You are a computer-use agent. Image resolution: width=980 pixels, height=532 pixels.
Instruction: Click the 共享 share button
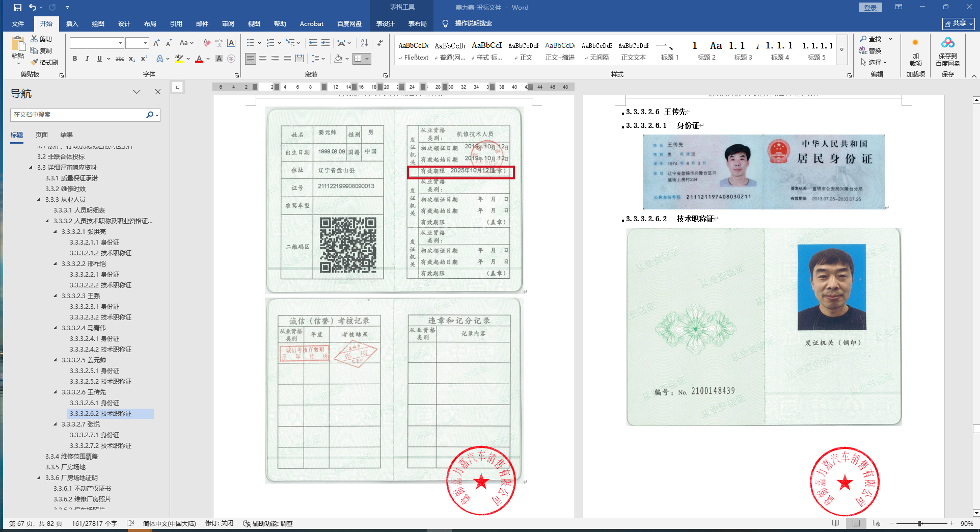(958, 23)
